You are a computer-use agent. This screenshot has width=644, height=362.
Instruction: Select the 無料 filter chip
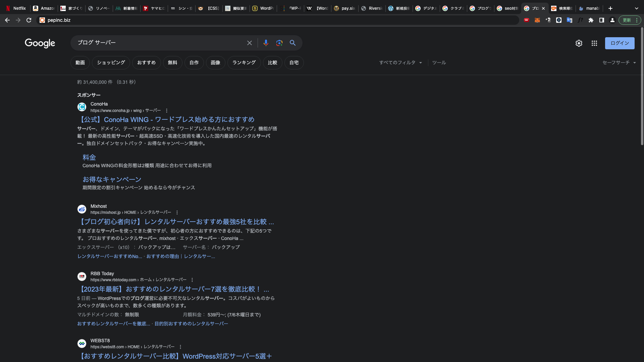click(x=173, y=63)
